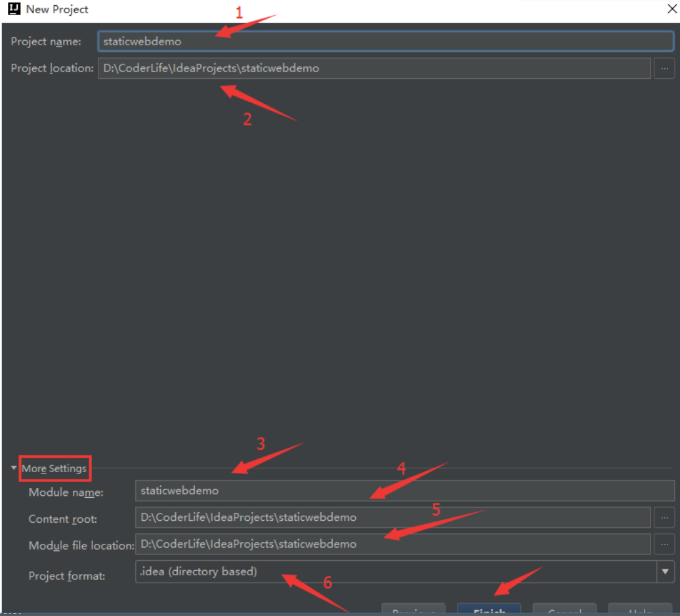Click the Finish button

click(x=489, y=609)
